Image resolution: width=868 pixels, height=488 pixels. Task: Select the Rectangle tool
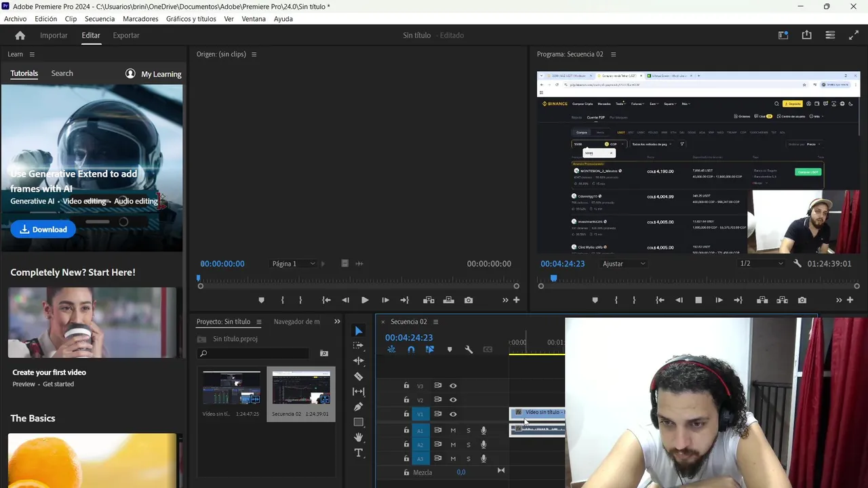tap(359, 422)
